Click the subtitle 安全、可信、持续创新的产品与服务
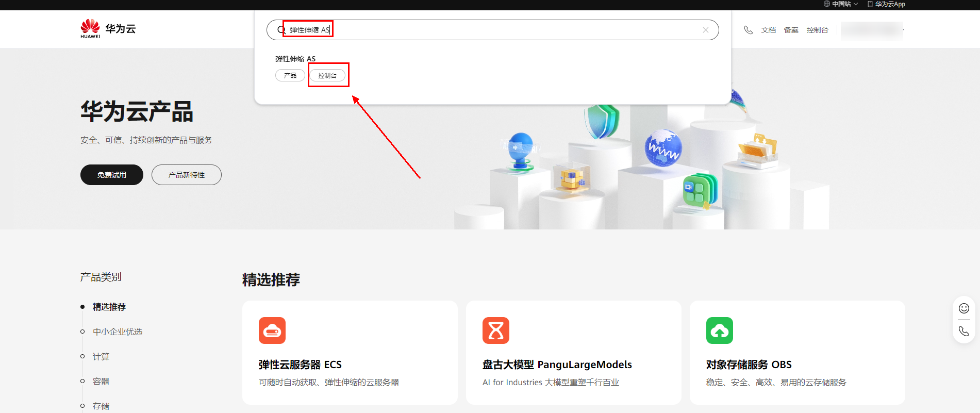The width and height of the screenshot is (980, 413). pyautogui.click(x=146, y=140)
